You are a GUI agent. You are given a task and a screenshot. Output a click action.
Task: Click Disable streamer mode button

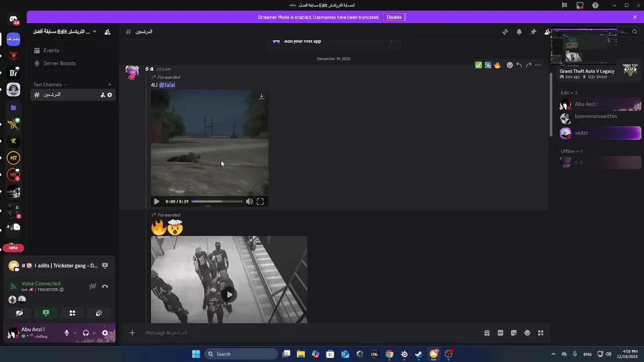tap(394, 17)
